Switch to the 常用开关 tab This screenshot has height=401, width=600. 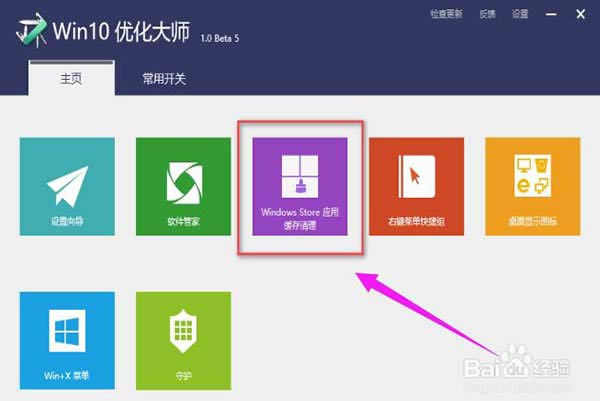click(x=164, y=79)
